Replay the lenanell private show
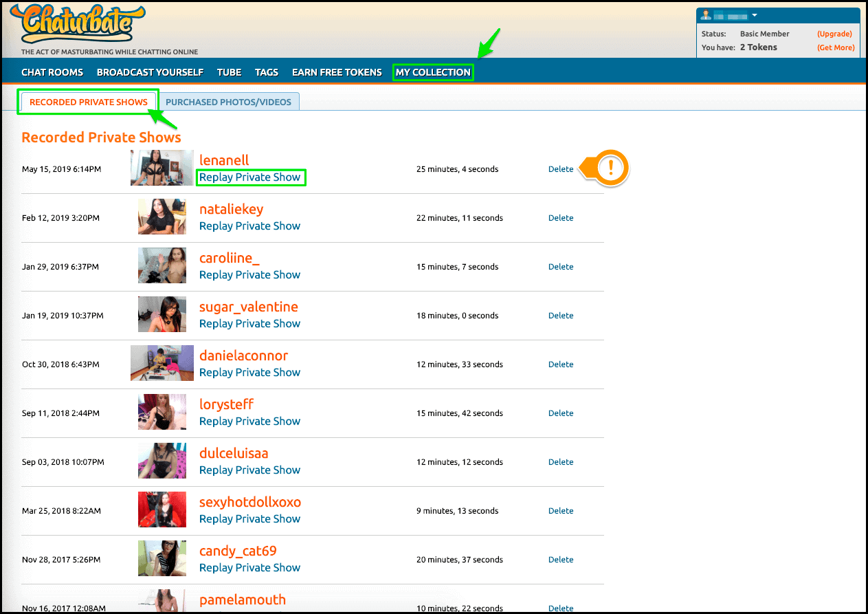 pyautogui.click(x=249, y=177)
